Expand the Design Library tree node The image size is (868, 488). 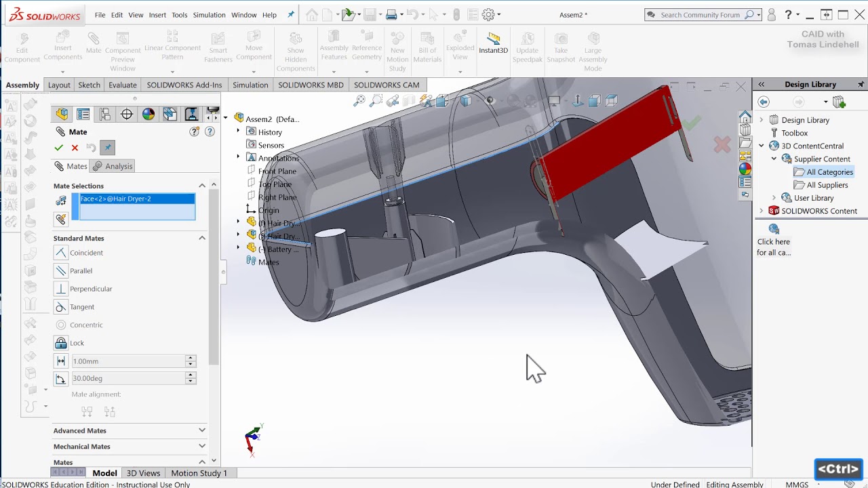click(762, 120)
